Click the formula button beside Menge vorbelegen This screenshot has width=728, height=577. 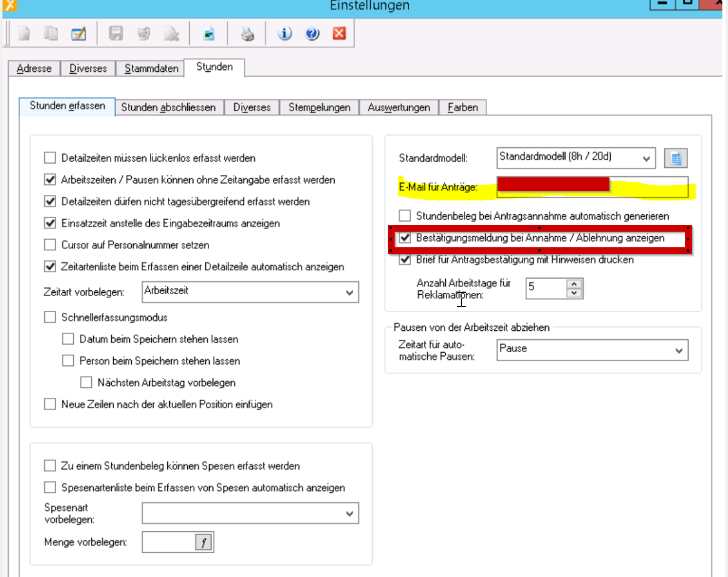[x=204, y=543]
